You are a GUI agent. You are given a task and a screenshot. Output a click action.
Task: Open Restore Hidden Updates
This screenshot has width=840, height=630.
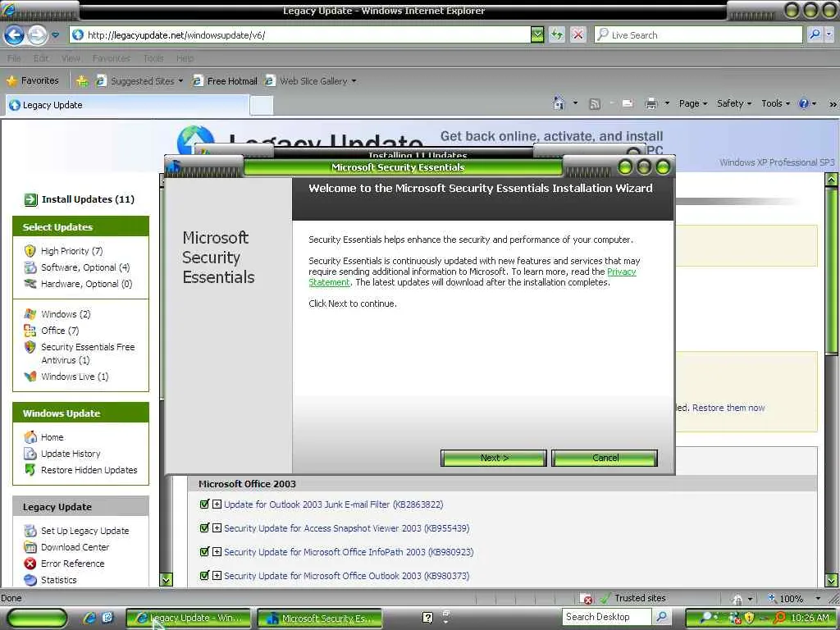pos(89,470)
